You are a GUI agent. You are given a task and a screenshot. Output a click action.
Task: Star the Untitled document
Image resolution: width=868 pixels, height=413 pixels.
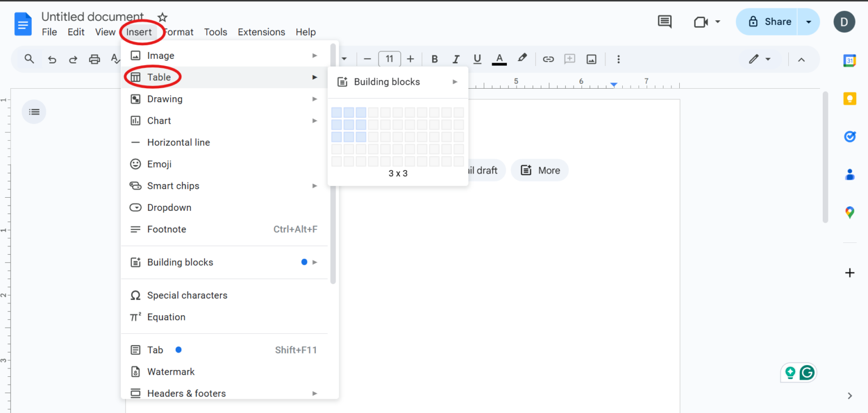coord(162,16)
